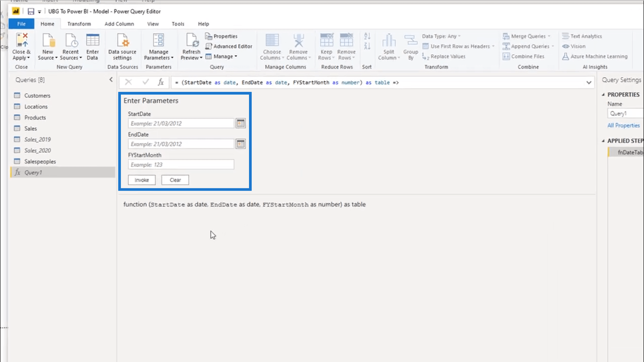The image size is (644, 362).
Task: Select the Products query
Action: pyautogui.click(x=63, y=117)
